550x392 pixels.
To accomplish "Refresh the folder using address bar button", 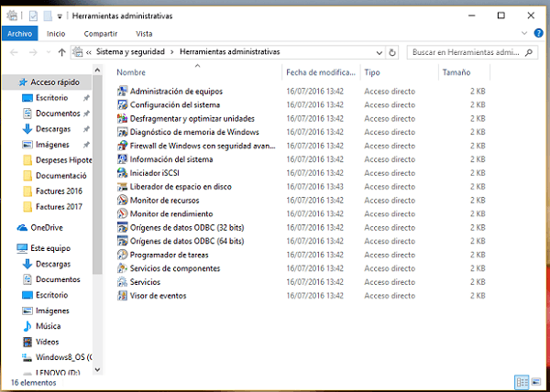I will (x=392, y=52).
